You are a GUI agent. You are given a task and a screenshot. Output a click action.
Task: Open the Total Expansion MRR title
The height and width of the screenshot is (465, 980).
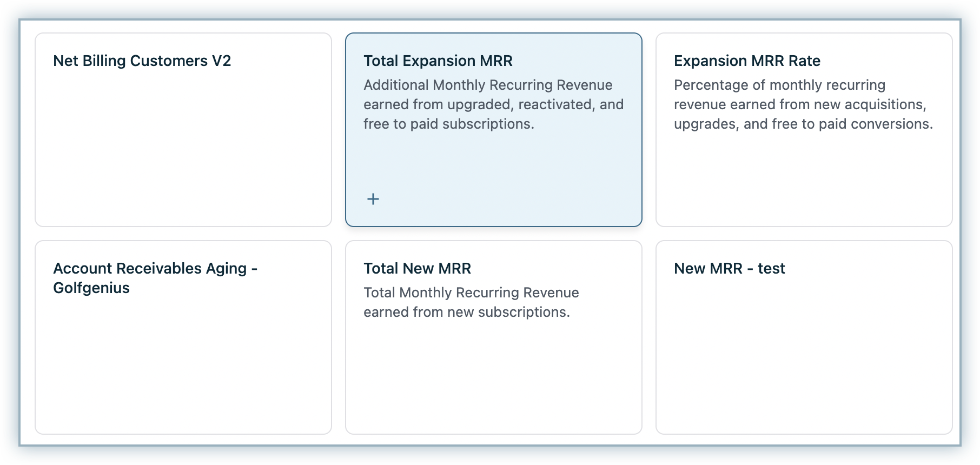pos(438,61)
